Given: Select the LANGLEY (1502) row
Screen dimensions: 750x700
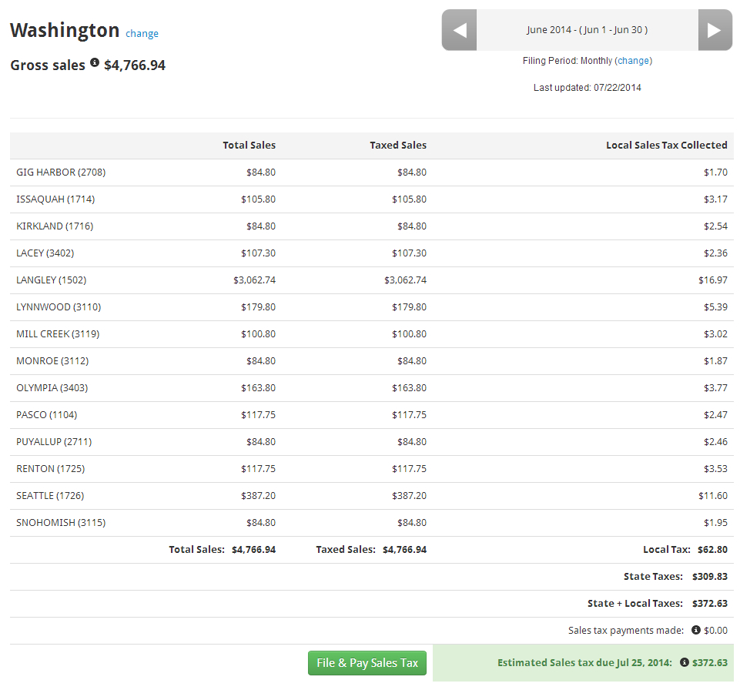Looking at the screenshot, I should (x=52, y=280).
